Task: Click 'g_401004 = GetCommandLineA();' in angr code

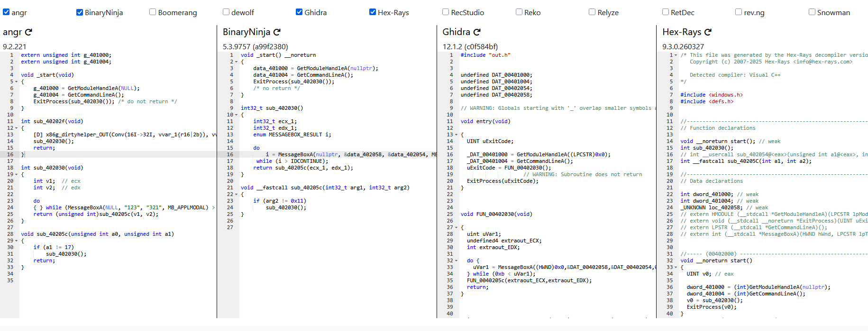Action: (x=79, y=95)
